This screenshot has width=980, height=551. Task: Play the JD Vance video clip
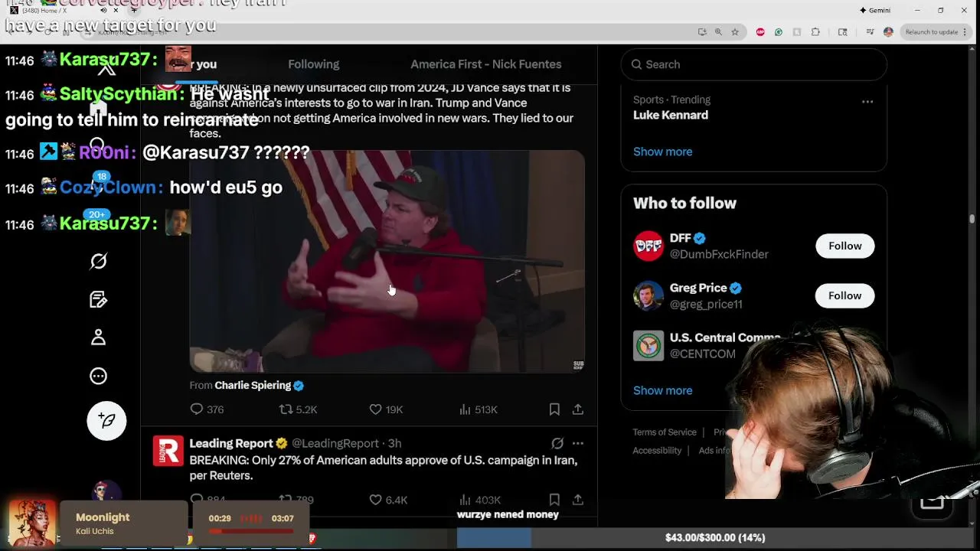coord(387,261)
